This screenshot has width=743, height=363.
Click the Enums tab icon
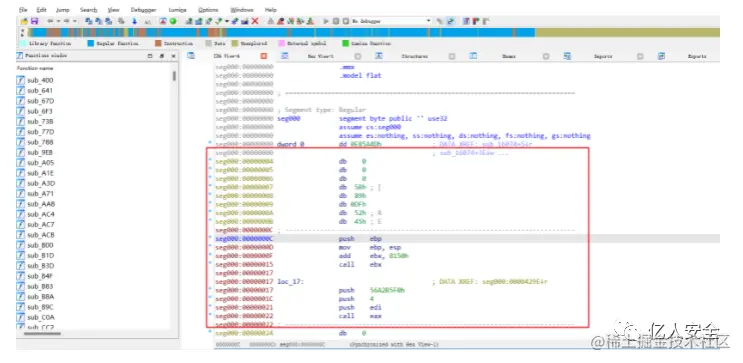(473, 56)
